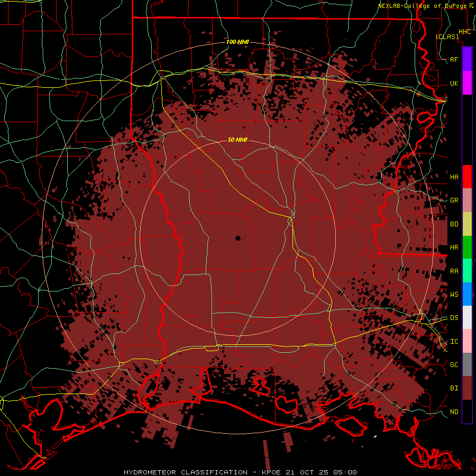Select the light pink IC color swatch
The height and width of the screenshot is (476, 476).
coord(467,341)
